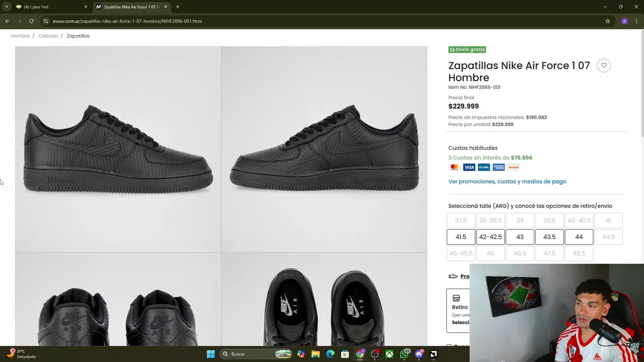Screen dimensions: 644x362
Task: Select the unavailable size 46
Action: 491,253
